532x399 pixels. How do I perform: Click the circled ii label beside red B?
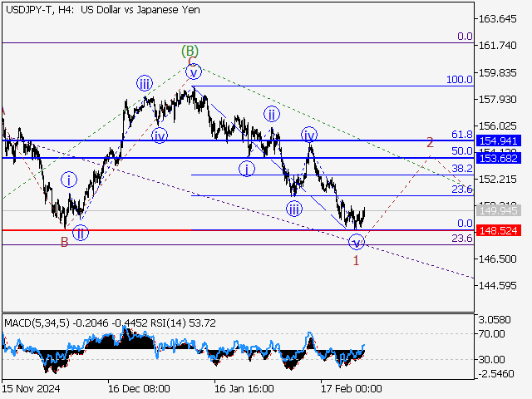80,232
